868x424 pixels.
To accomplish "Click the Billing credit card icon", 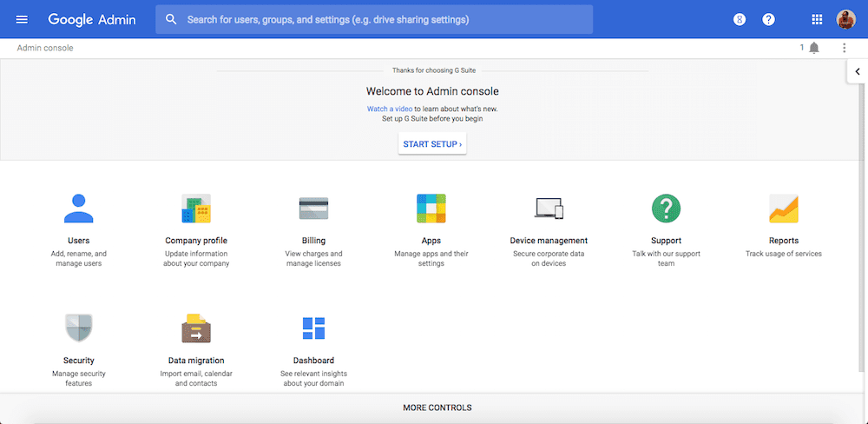I will (x=313, y=209).
